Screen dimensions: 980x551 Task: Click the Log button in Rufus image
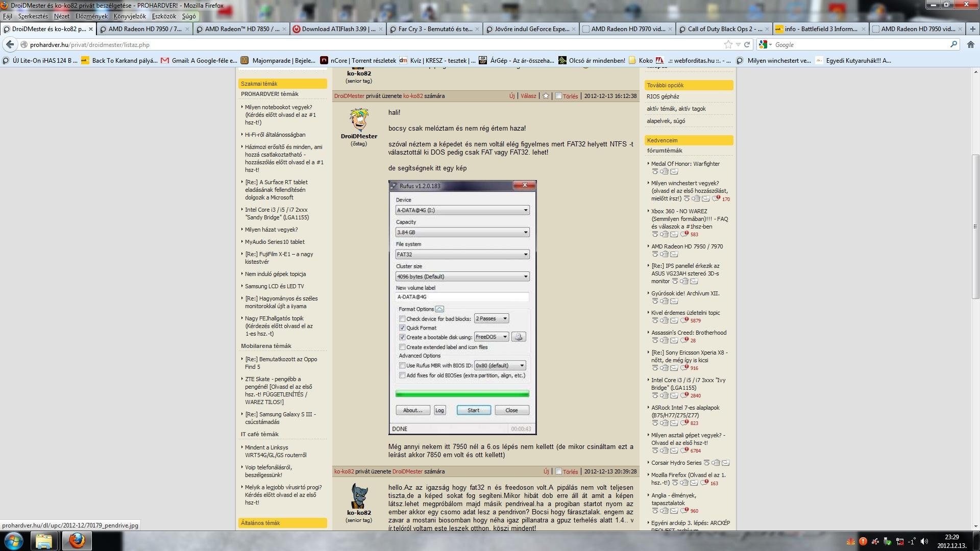point(439,410)
